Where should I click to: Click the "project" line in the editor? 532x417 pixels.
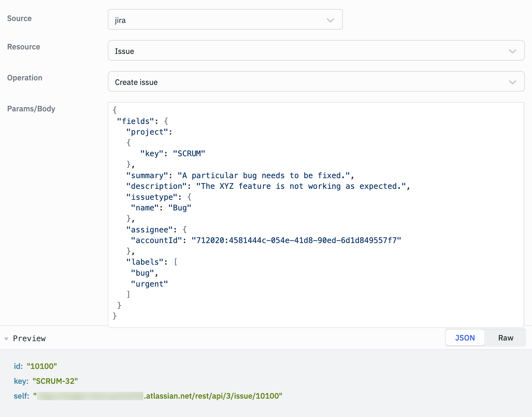[x=149, y=132]
